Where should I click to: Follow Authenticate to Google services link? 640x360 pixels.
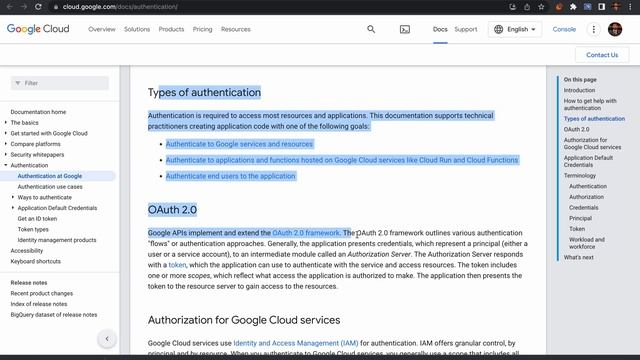point(239,144)
